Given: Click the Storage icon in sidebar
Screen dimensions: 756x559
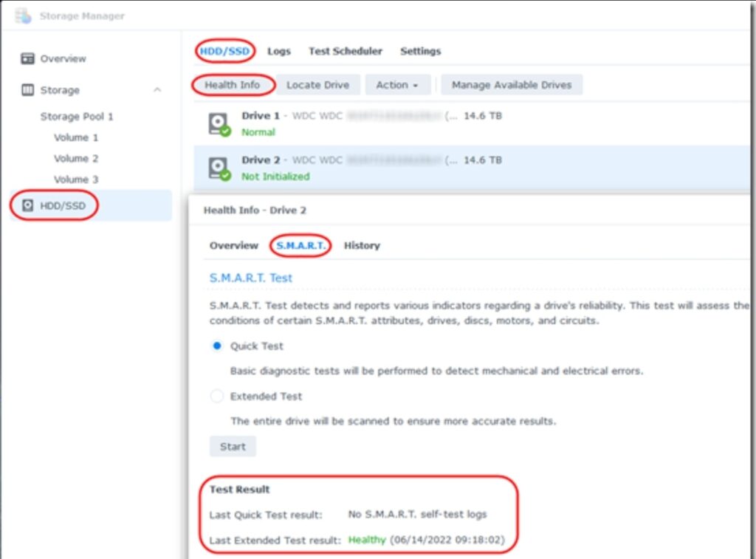Looking at the screenshot, I should pyautogui.click(x=28, y=90).
